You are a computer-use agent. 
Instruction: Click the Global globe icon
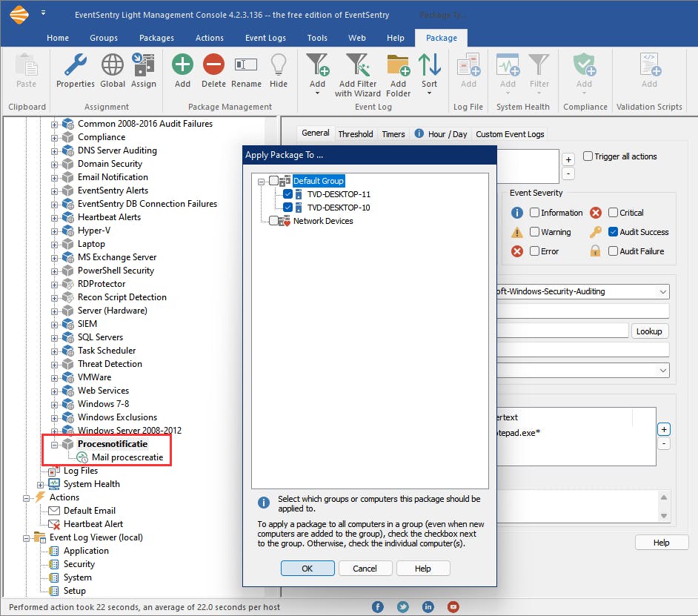tap(112, 65)
